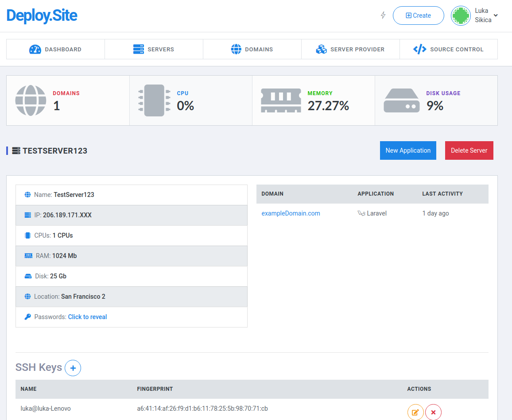Image resolution: width=512 pixels, height=420 pixels.
Task: Select the Source Control code icon
Action: tap(419, 49)
